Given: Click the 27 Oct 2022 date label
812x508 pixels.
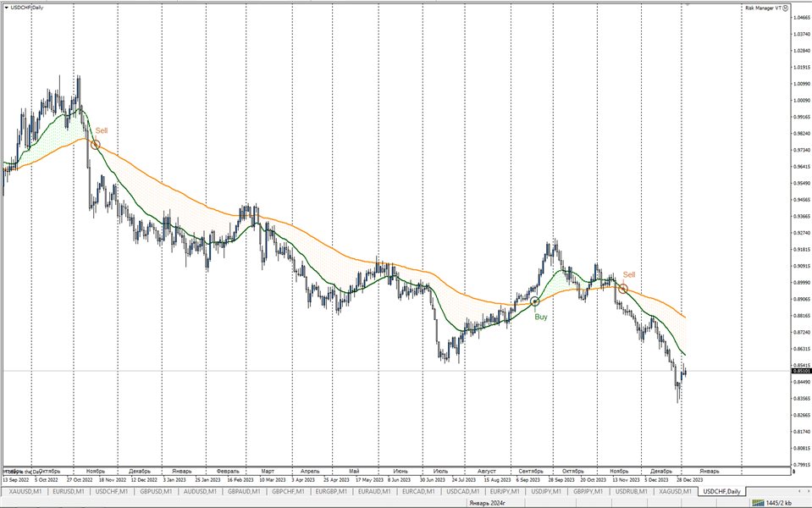Looking at the screenshot, I should (x=80, y=479).
